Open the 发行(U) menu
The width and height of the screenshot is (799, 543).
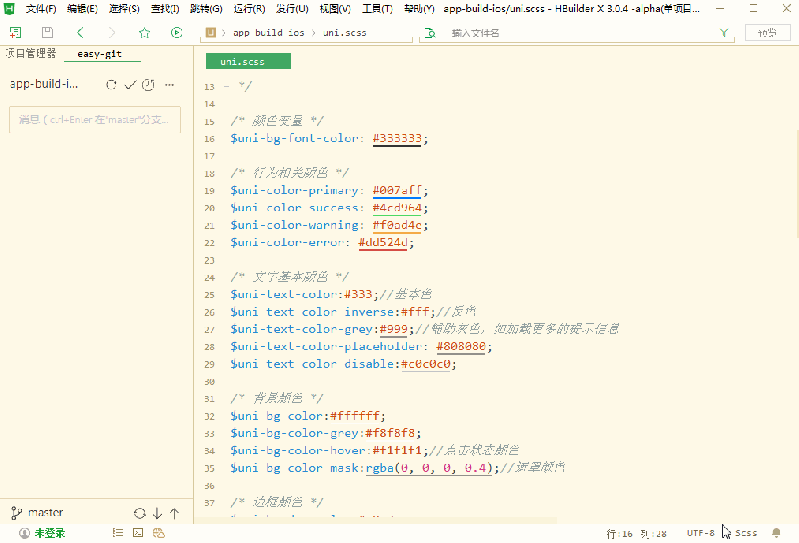[292, 9]
